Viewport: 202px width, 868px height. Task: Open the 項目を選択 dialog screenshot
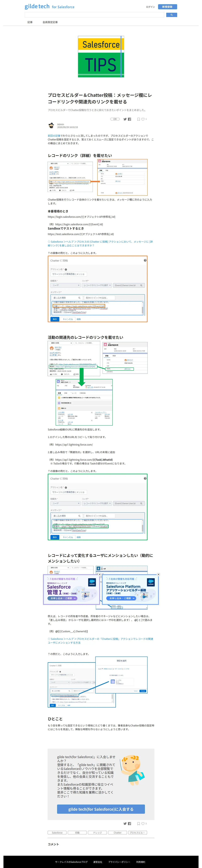pyautogui.click(x=98, y=682)
